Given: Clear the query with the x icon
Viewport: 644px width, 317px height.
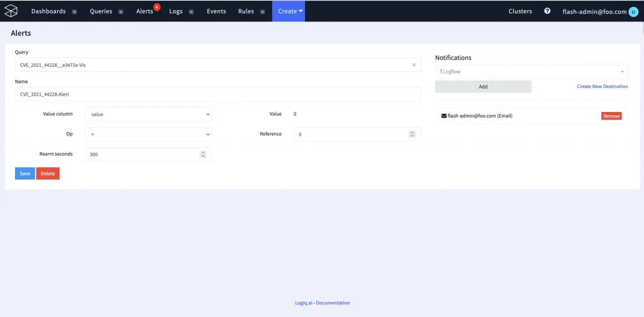Looking at the screenshot, I should (414, 65).
